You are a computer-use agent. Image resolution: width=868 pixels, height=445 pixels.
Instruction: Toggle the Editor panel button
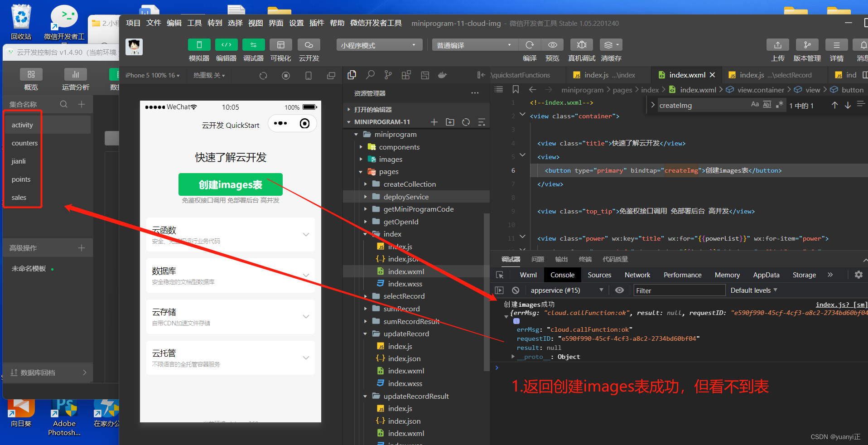tap(226, 44)
